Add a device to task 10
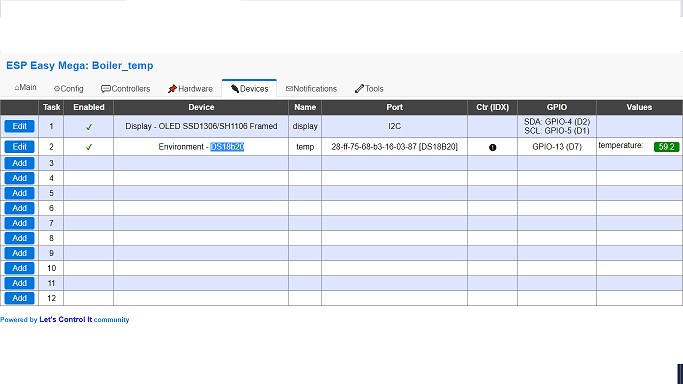Image resolution: width=683 pixels, height=384 pixels. [20, 268]
